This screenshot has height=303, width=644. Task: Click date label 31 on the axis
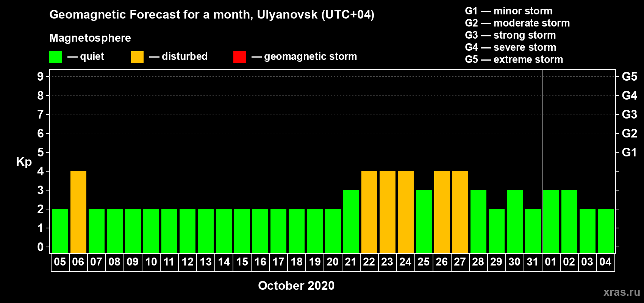533,262
